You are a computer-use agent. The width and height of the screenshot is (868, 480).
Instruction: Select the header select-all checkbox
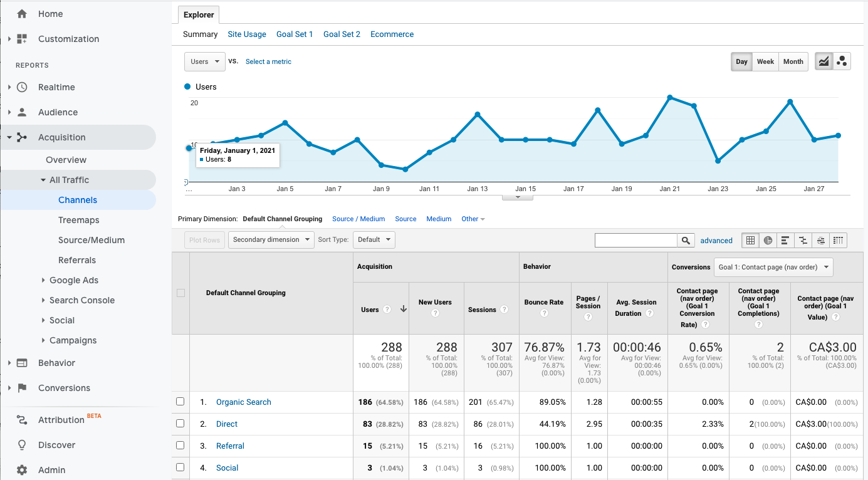pos(180,292)
